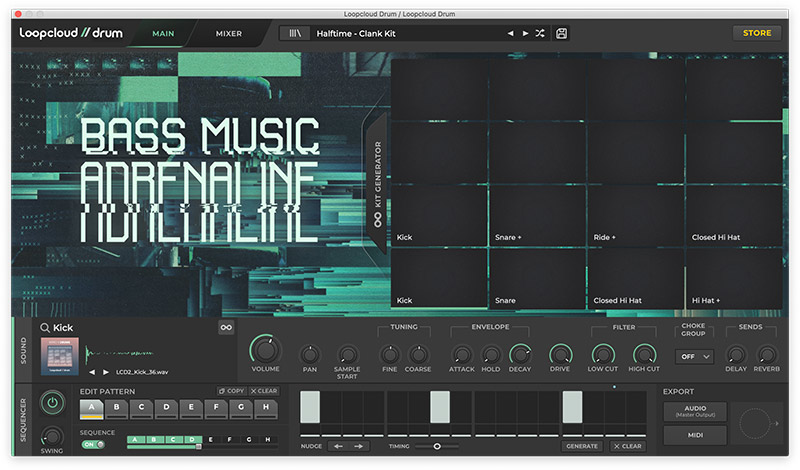Click the export drag circle handle
The width and height of the screenshot is (800, 470).
(754, 423)
